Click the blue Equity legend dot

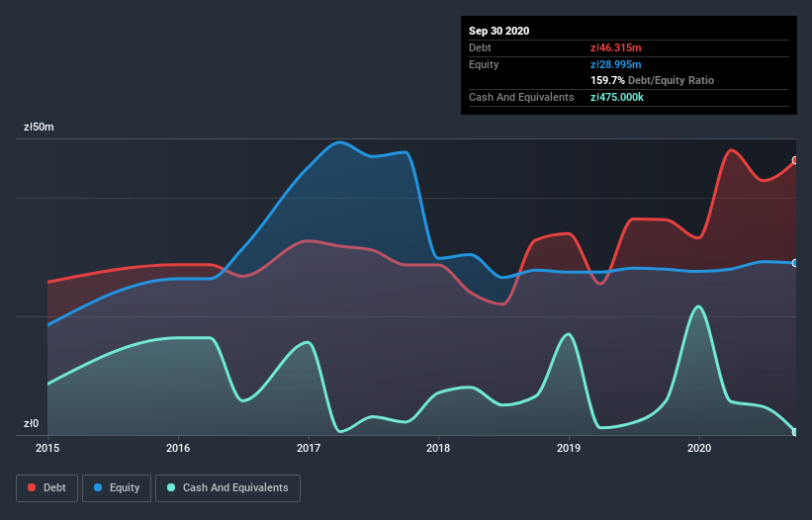[x=98, y=487]
